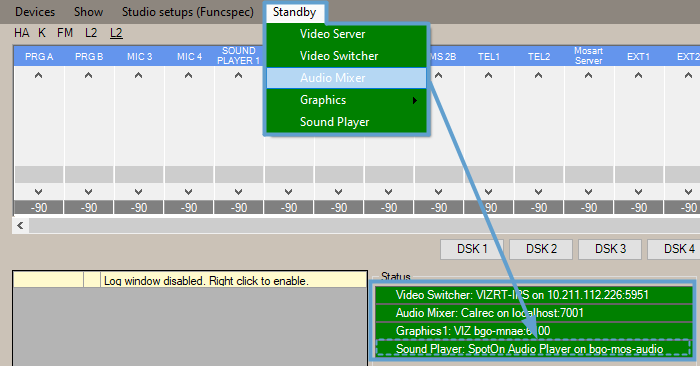Raise MIC 4 fader with up arrow

189,75
